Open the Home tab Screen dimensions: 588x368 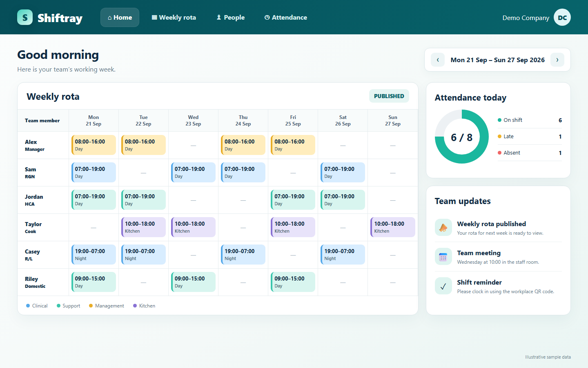click(x=120, y=17)
